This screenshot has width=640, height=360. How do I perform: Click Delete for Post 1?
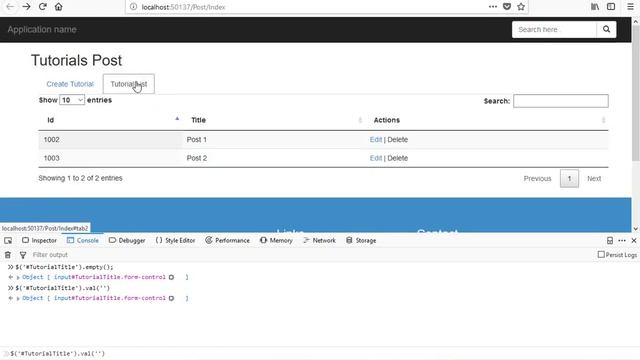pyautogui.click(x=398, y=140)
